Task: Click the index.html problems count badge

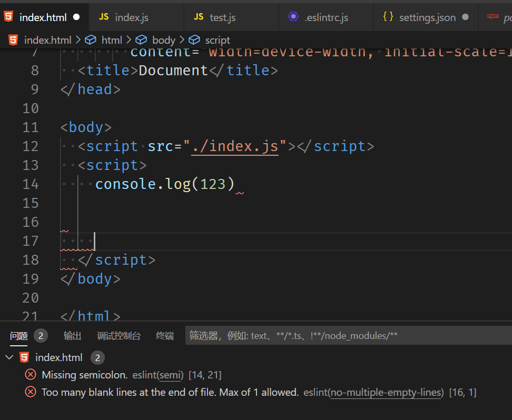Action: pos(97,358)
